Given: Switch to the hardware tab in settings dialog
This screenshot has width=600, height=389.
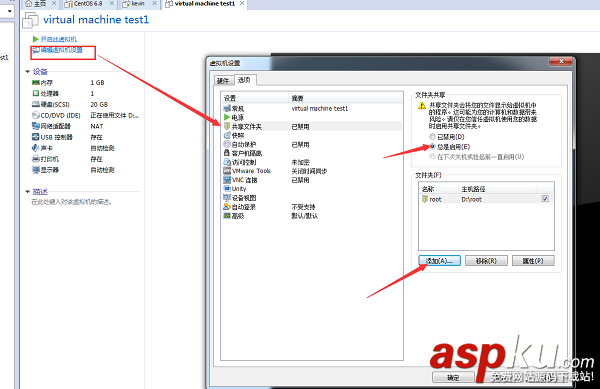Looking at the screenshot, I should click(x=223, y=81).
